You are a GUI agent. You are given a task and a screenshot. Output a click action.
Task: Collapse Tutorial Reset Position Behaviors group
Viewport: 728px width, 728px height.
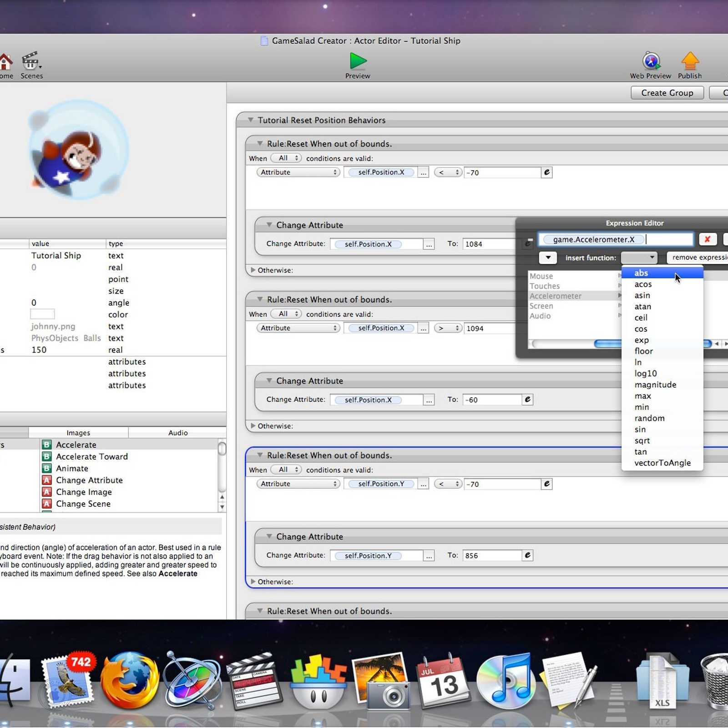click(250, 120)
